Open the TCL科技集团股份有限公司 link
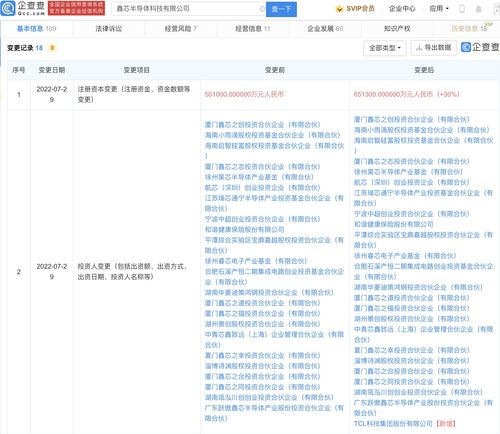This screenshot has height=434, width=500. click(x=393, y=424)
